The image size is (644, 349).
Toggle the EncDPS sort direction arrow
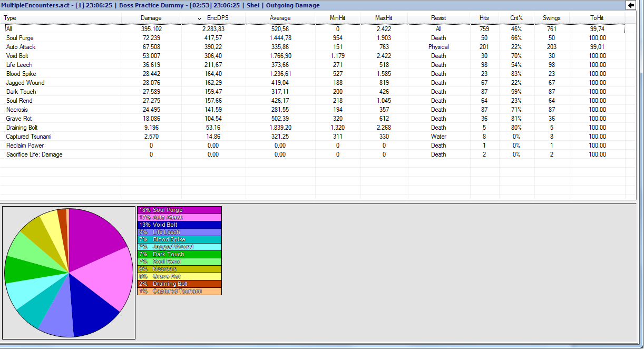click(x=199, y=18)
